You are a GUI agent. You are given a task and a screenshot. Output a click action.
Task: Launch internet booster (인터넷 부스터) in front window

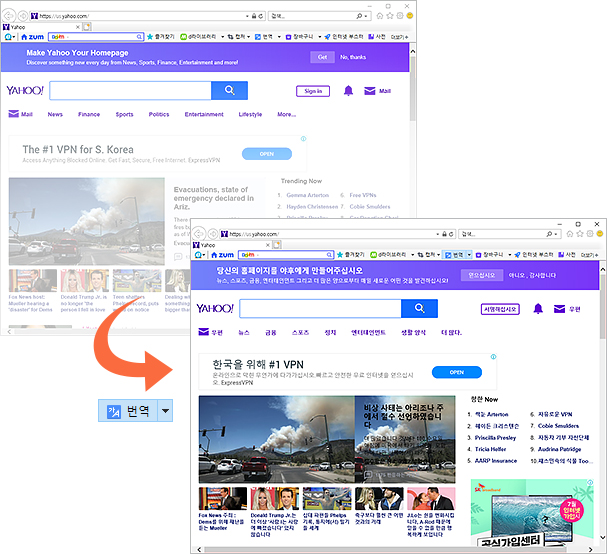(x=533, y=255)
